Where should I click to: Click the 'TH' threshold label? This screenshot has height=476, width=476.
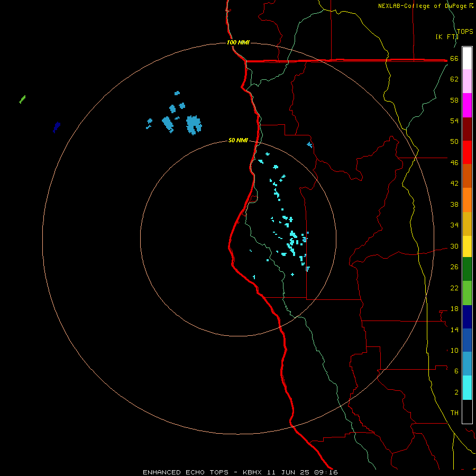[454, 413]
